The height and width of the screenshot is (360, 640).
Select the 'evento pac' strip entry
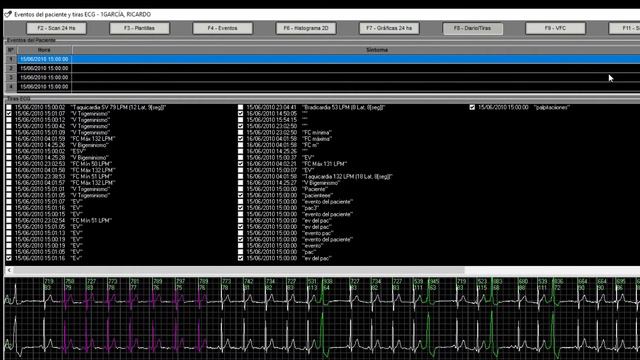pyautogui.click(x=290, y=233)
